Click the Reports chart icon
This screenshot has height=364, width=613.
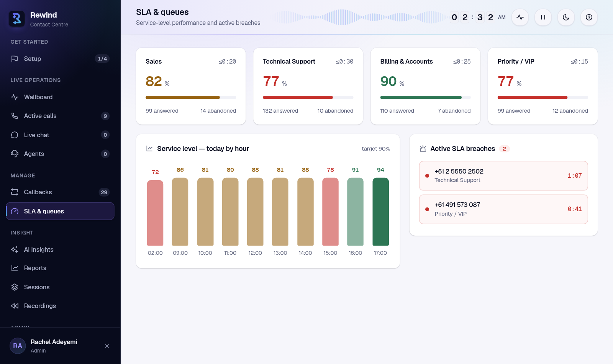click(15, 268)
